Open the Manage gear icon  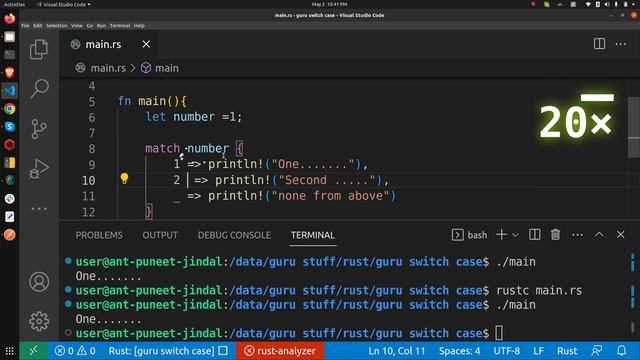coord(39,321)
